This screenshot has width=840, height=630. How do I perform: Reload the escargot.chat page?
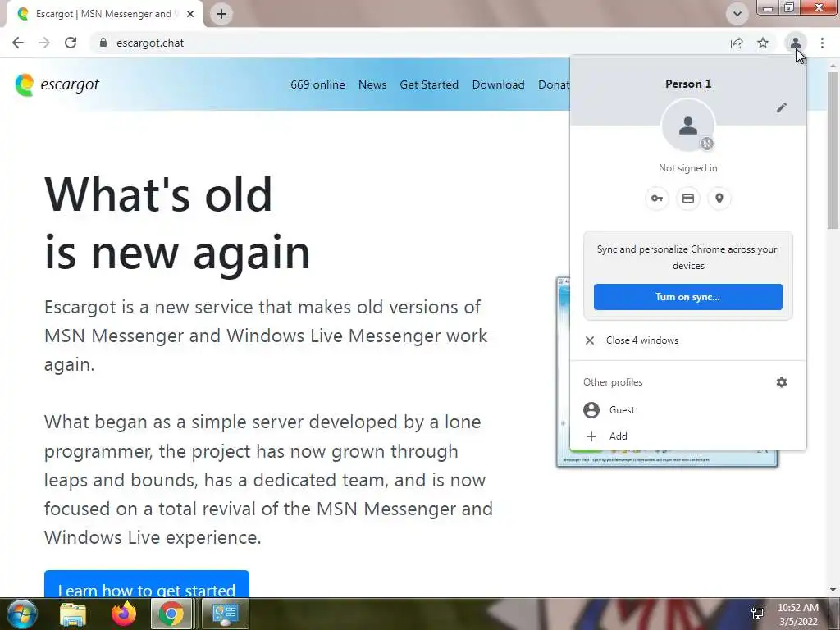pyautogui.click(x=71, y=43)
